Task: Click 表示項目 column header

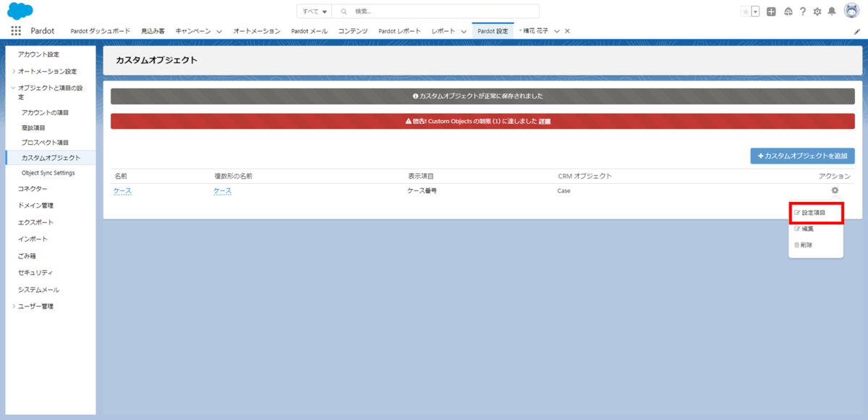Action: (x=420, y=176)
